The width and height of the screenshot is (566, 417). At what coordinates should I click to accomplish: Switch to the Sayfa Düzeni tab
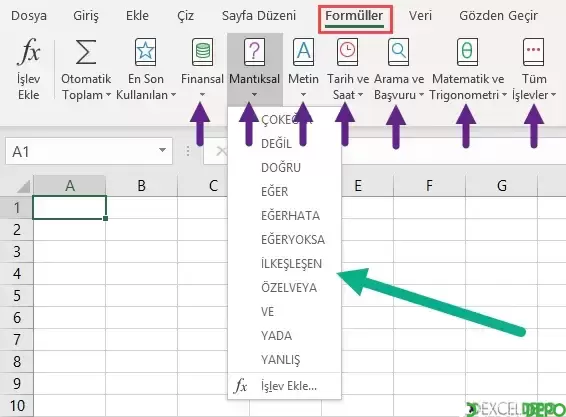pos(259,16)
